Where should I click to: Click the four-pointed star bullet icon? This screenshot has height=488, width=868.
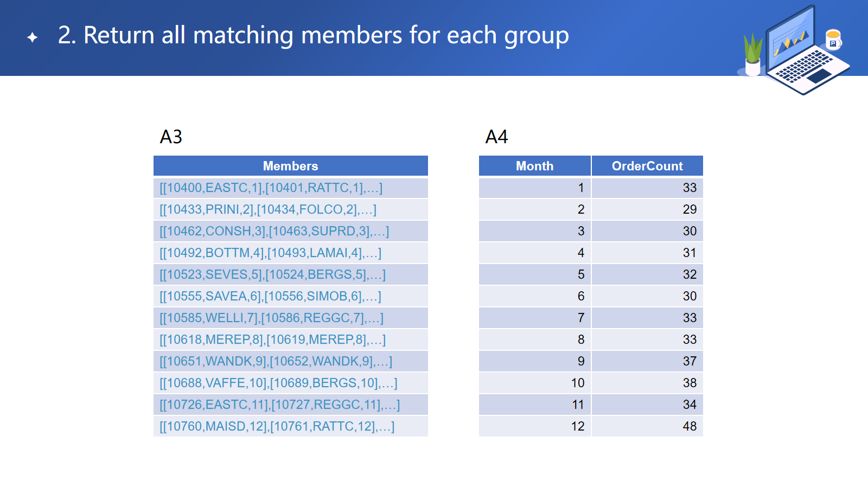coord(33,37)
